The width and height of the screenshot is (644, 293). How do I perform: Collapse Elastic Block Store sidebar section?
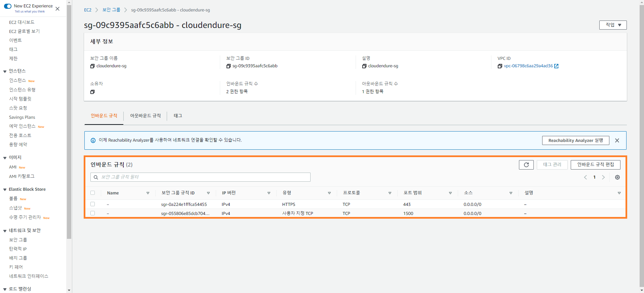pyautogui.click(x=5, y=190)
